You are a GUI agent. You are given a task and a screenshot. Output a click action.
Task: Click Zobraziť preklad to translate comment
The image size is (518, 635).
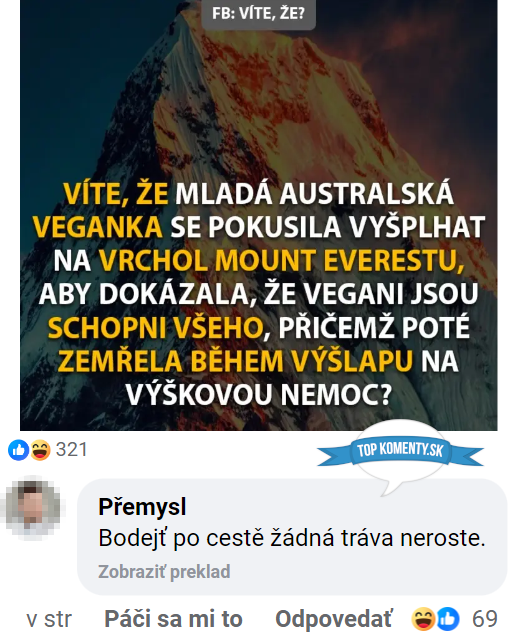tap(164, 571)
